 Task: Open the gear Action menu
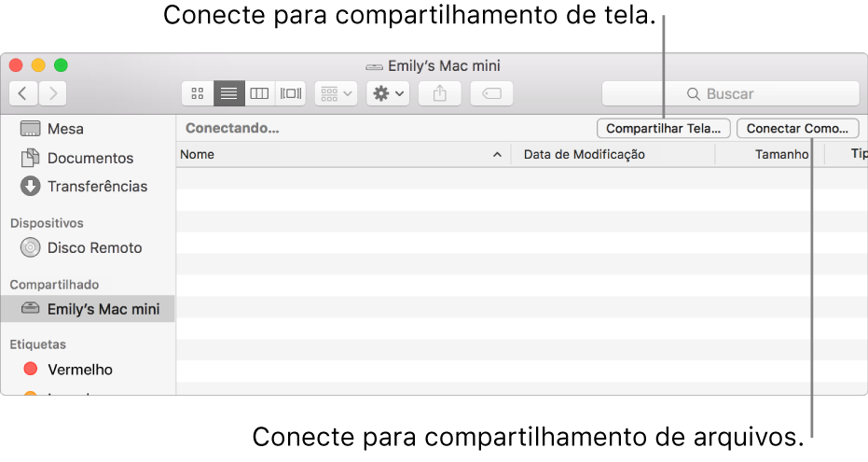pyautogui.click(x=388, y=93)
